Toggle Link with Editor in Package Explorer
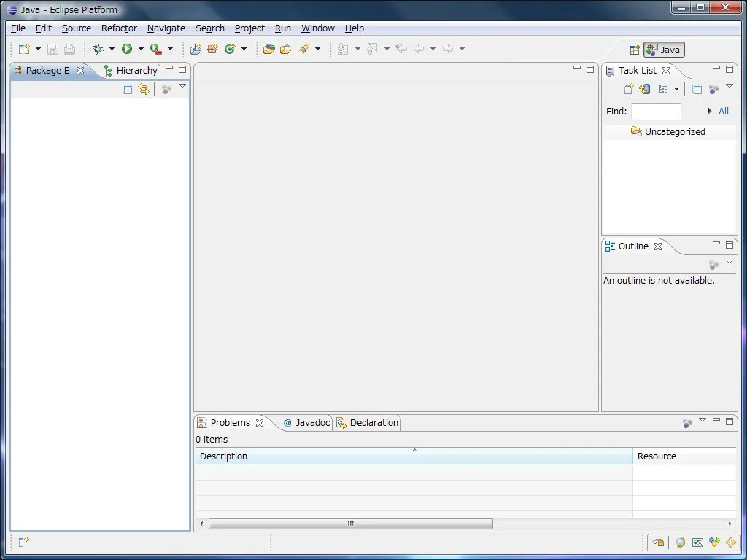Screen dimensions: 747x560 [144, 89]
